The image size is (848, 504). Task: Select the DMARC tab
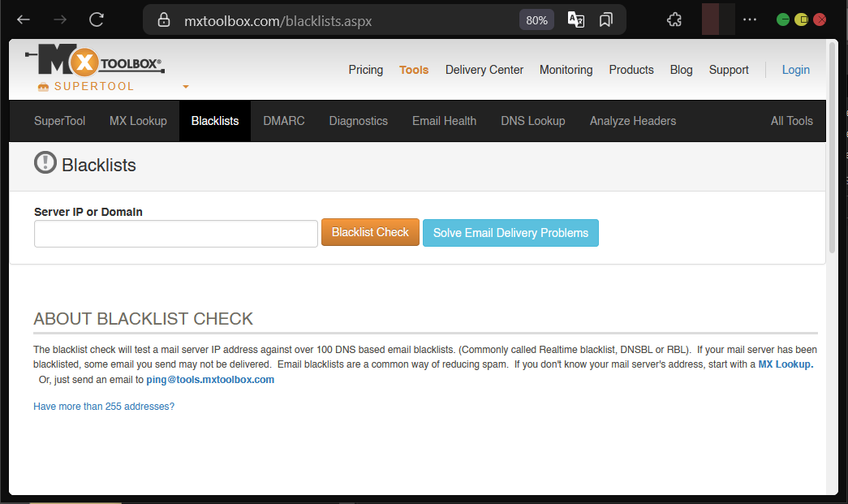[x=284, y=121]
